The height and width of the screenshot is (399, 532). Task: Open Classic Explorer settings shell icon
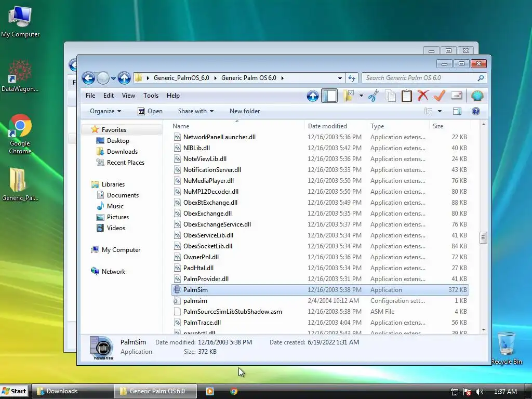coord(477,96)
